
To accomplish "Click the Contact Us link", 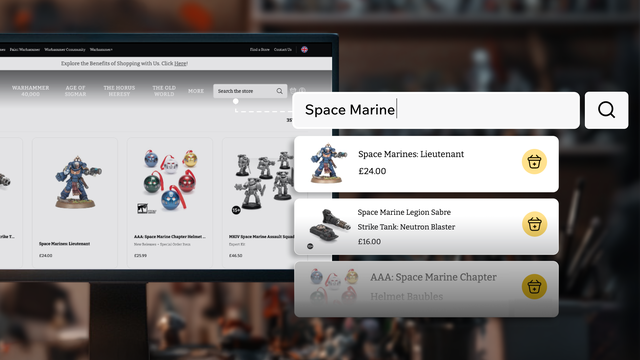I will click(x=283, y=49).
